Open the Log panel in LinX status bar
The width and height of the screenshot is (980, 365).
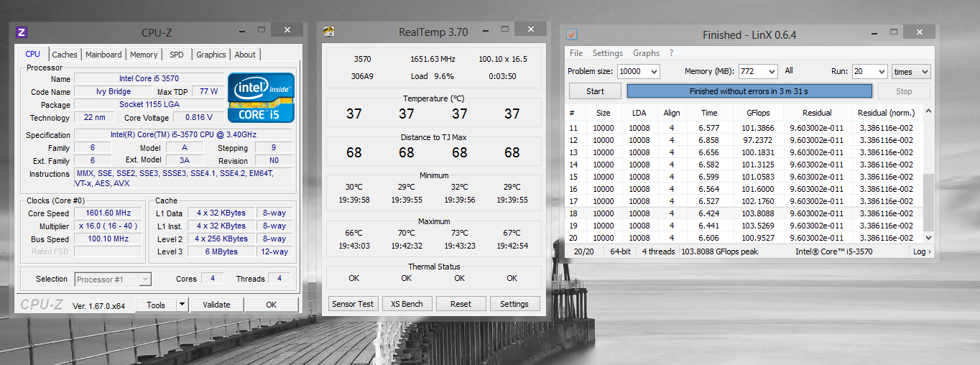[922, 251]
